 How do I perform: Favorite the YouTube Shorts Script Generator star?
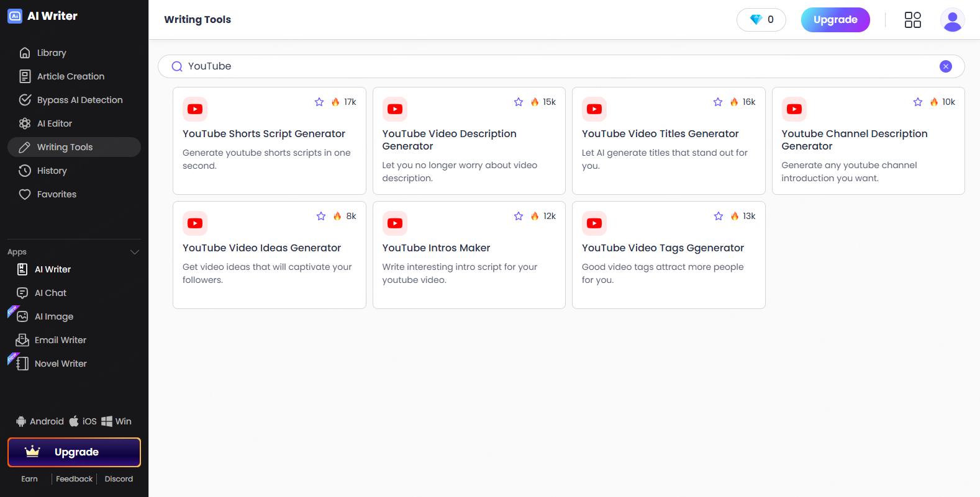point(319,102)
